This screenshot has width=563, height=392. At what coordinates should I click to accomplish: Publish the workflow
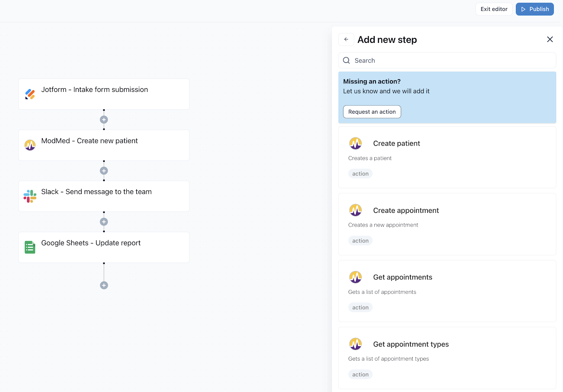click(535, 9)
